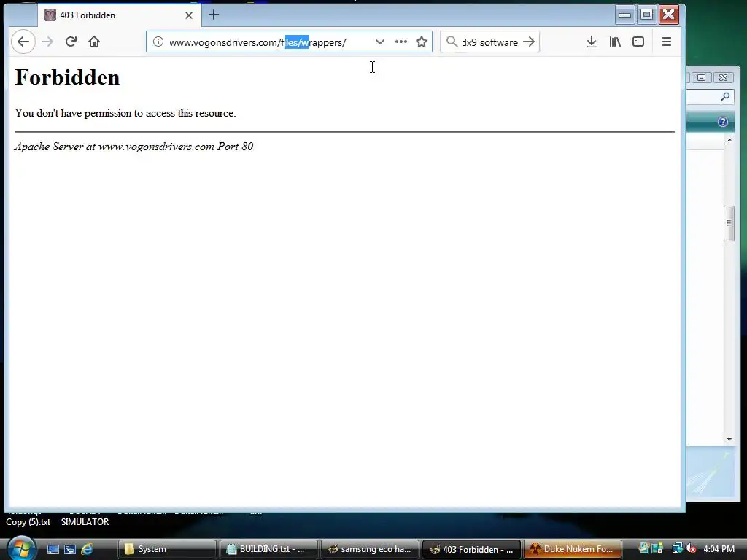Open a new tab
Screen dimensions: 747x560
coord(214,15)
